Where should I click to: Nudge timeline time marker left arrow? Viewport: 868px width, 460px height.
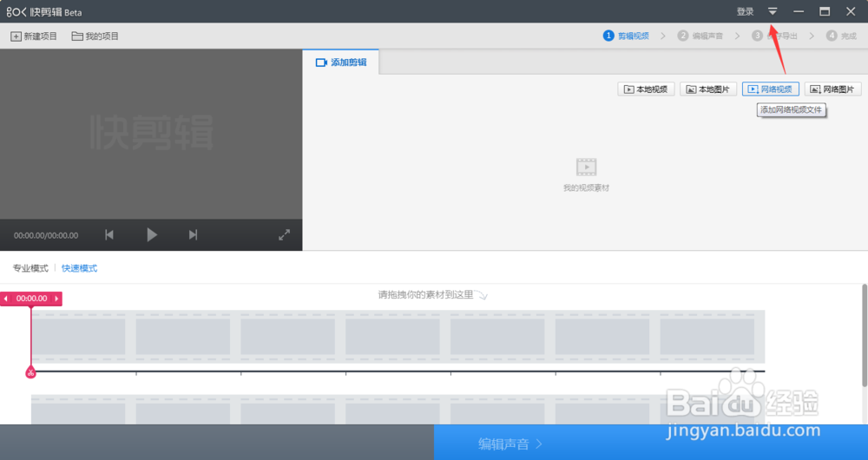(x=6, y=299)
